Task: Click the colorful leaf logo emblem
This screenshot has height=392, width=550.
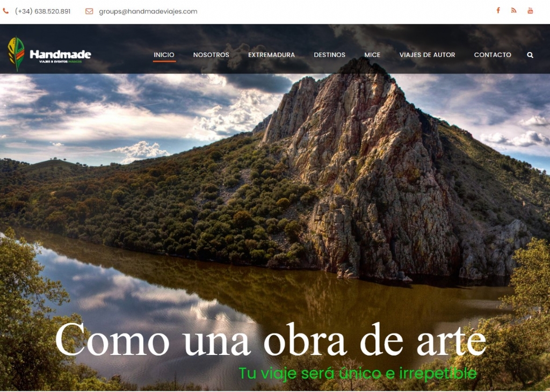Action: click(16, 54)
